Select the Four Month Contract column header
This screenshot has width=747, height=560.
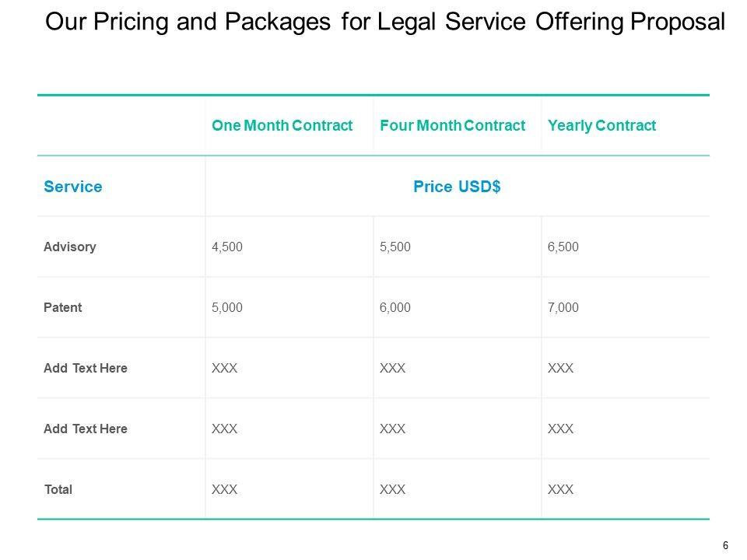453,125
